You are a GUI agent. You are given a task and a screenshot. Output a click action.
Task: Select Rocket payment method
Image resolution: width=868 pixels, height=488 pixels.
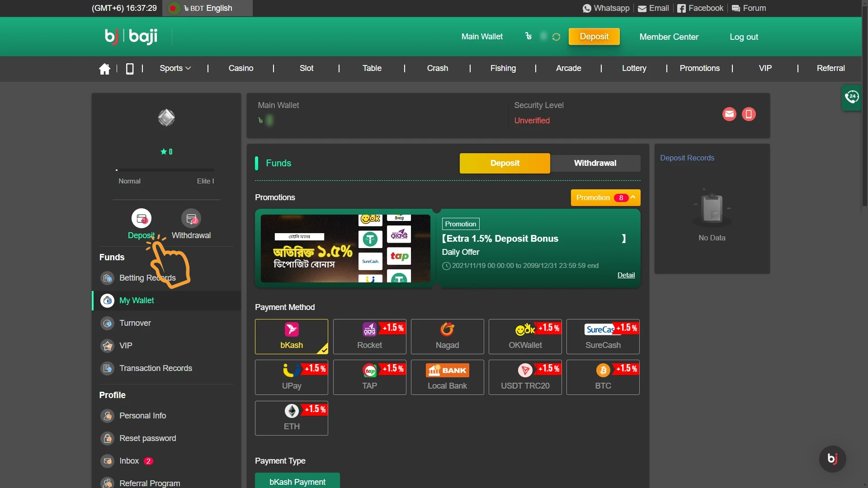[x=370, y=337]
